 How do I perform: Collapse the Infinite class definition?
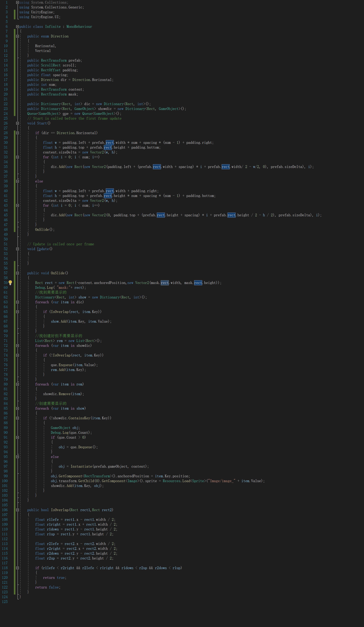(x=17, y=27)
